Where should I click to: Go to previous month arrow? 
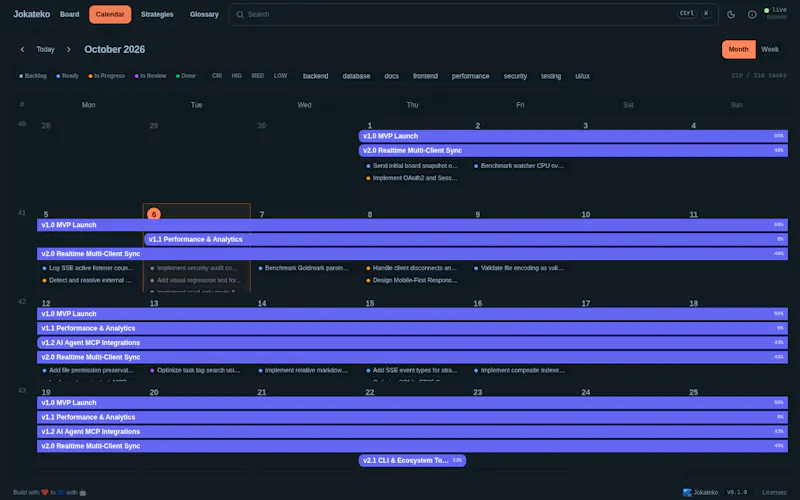[22, 49]
